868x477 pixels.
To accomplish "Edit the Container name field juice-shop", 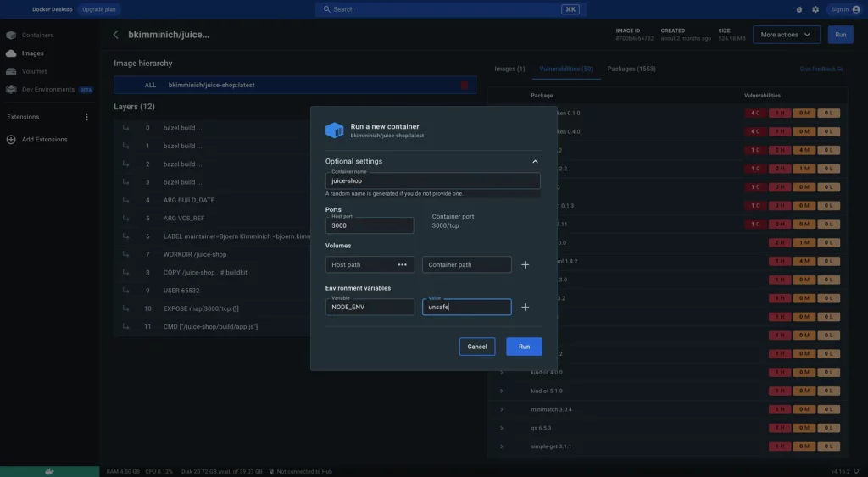I will pyautogui.click(x=432, y=181).
